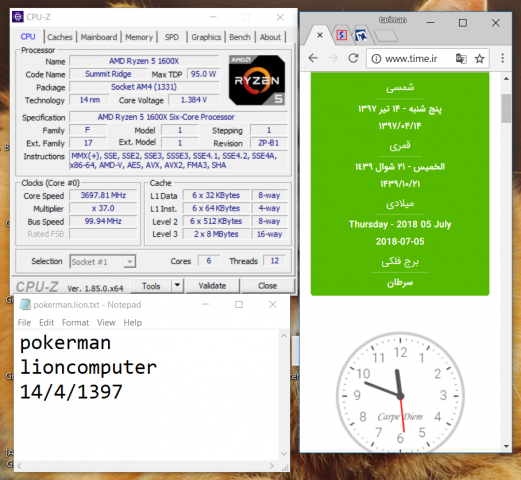Screen dimensions: 521x480
Task: Open Notepad File menu
Action: coord(24,323)
